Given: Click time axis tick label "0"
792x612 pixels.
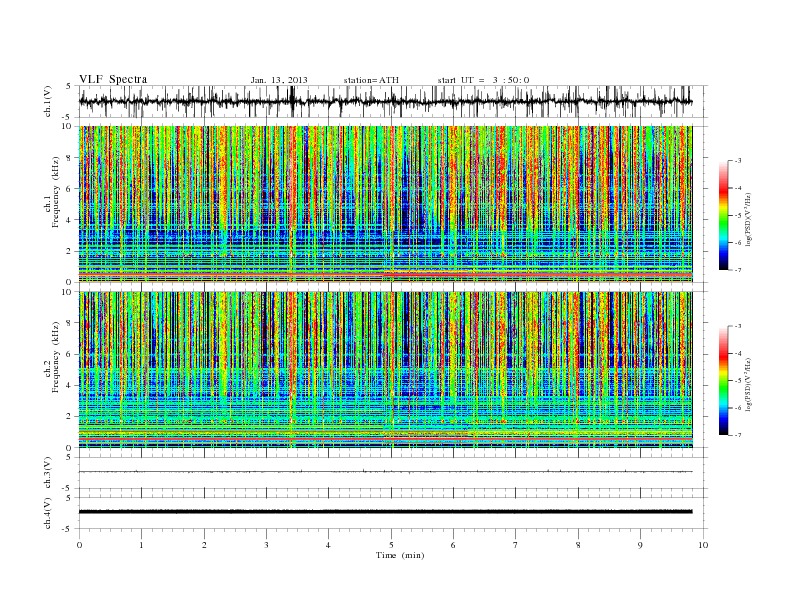Looking at the screenshot, I should click(x=79, y=545).
